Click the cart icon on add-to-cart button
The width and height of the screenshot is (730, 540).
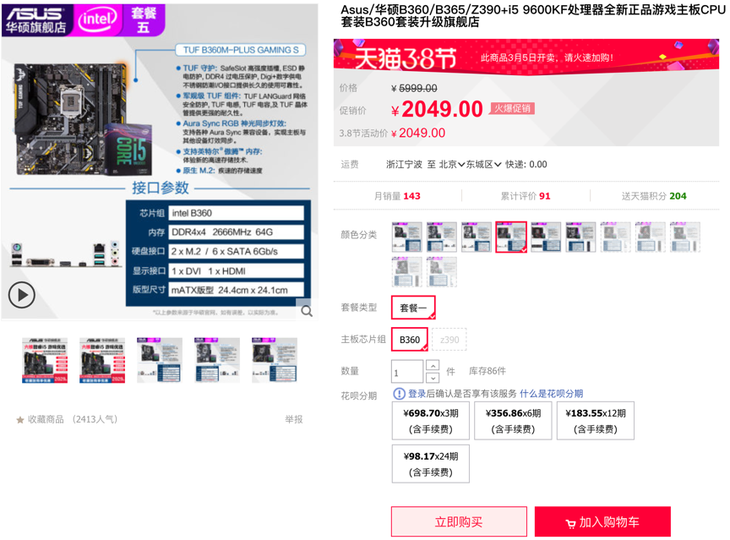click(570, 524)
